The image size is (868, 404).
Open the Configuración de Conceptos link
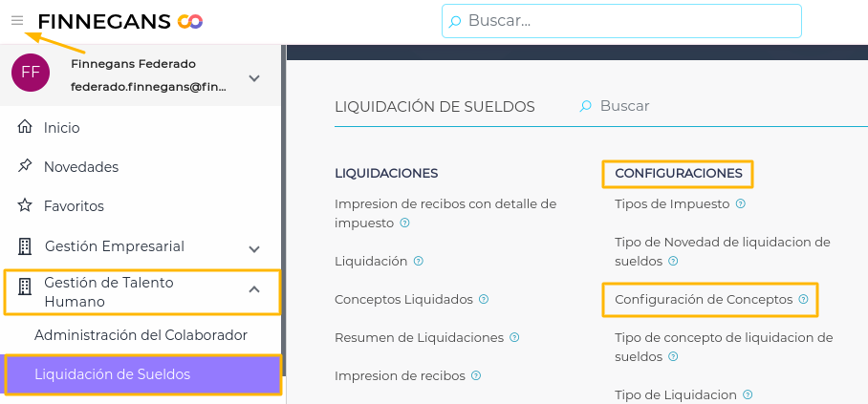pyautogui.click(x=704, y=299)
